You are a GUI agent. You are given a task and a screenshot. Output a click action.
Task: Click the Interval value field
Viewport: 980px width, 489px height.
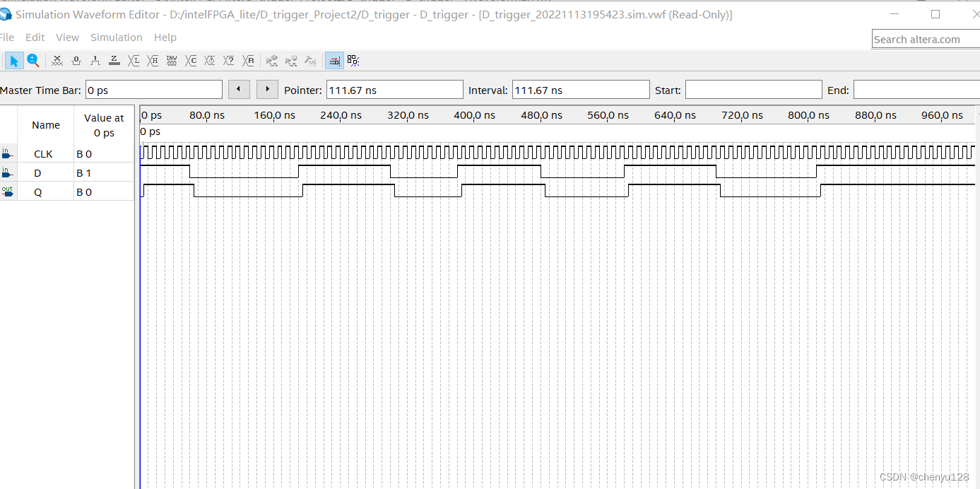click(581, 90)
